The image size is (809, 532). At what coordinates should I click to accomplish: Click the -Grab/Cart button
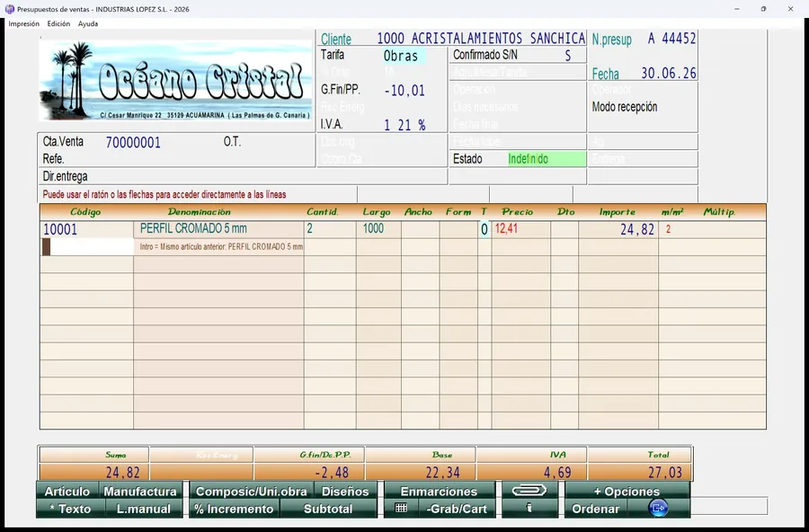tap(457, 509)
